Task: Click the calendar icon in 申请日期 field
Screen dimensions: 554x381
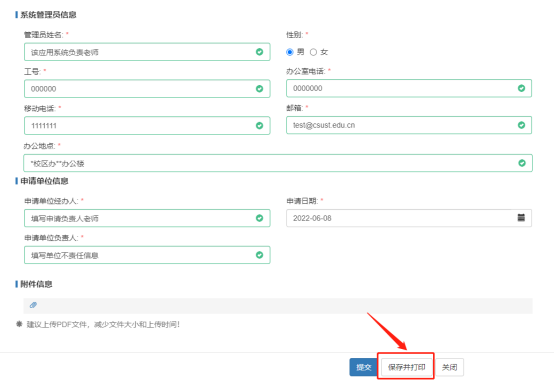Action: [x=521, y=217]
